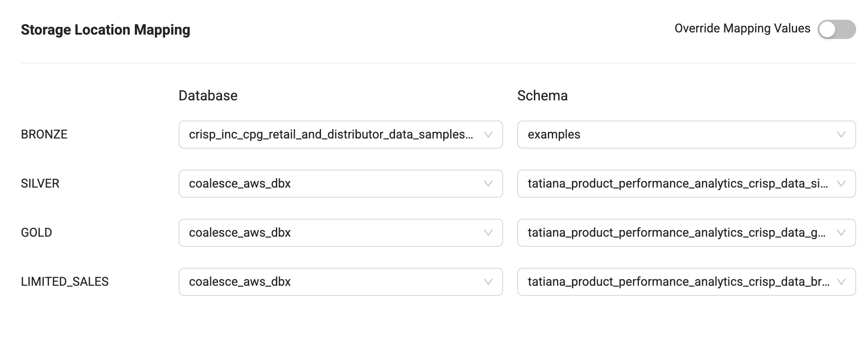Click the chevron arrow in the LIMITED_SALES database dropdown
This screenshot has width=868, height=341.
488,282
